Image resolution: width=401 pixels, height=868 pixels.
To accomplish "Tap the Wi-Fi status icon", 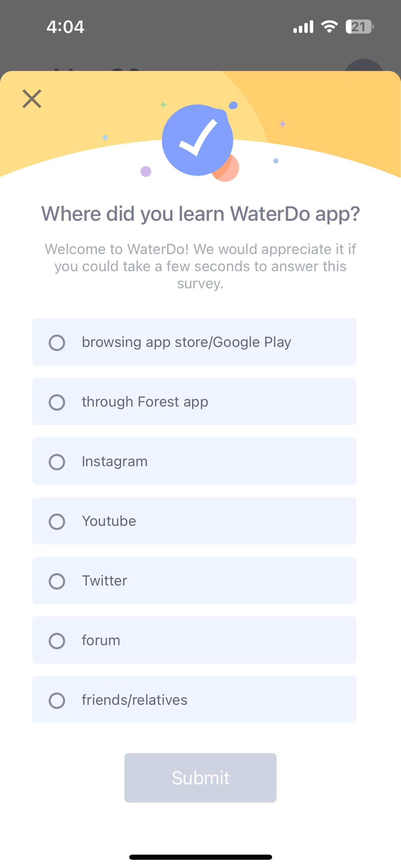I will click(329, 26).
